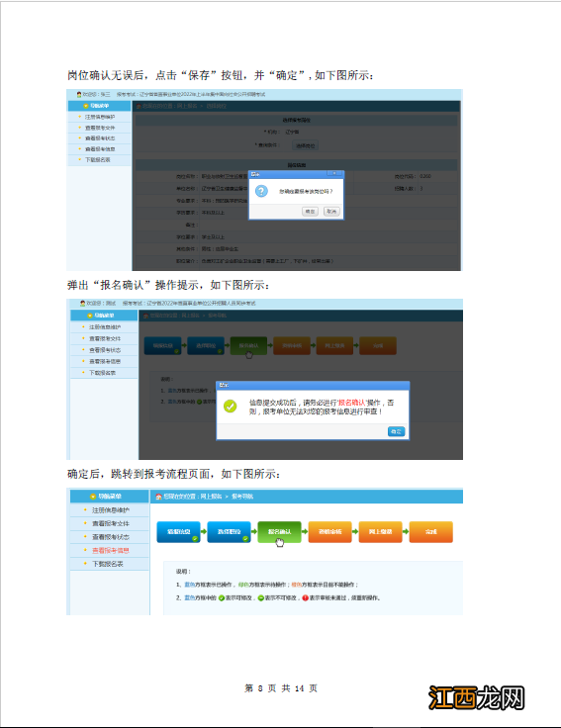Click the dimmed orange 资格审核 step, second screenshot
This screenshot has width=561, height=728.
[x=292, y=346]
